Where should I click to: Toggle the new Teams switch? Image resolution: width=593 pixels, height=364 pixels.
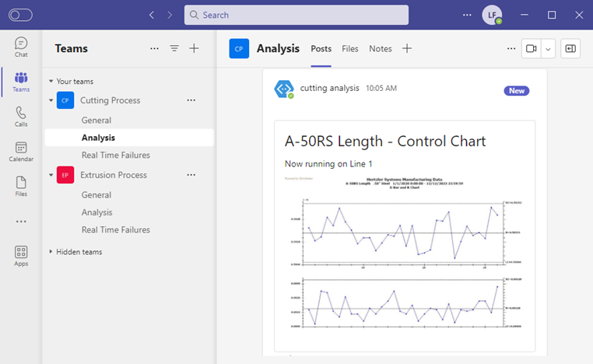(x=20, y=15)
